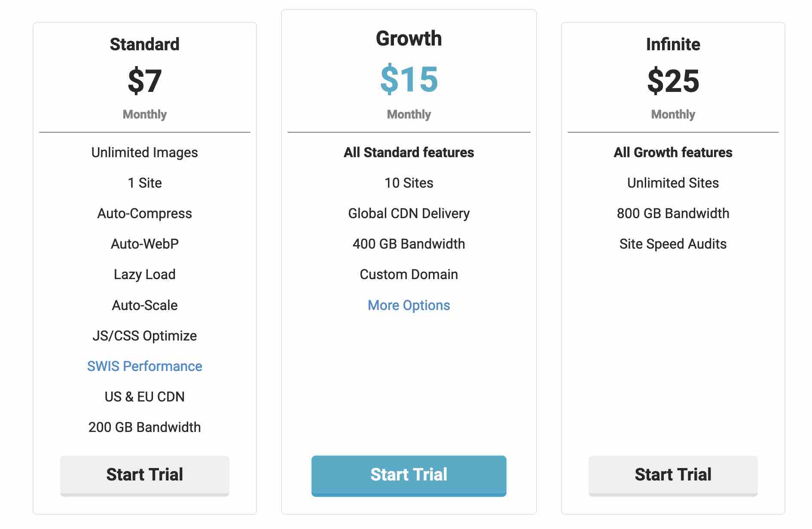
Task: Click the Infinite plan heading
Action: 673,44
